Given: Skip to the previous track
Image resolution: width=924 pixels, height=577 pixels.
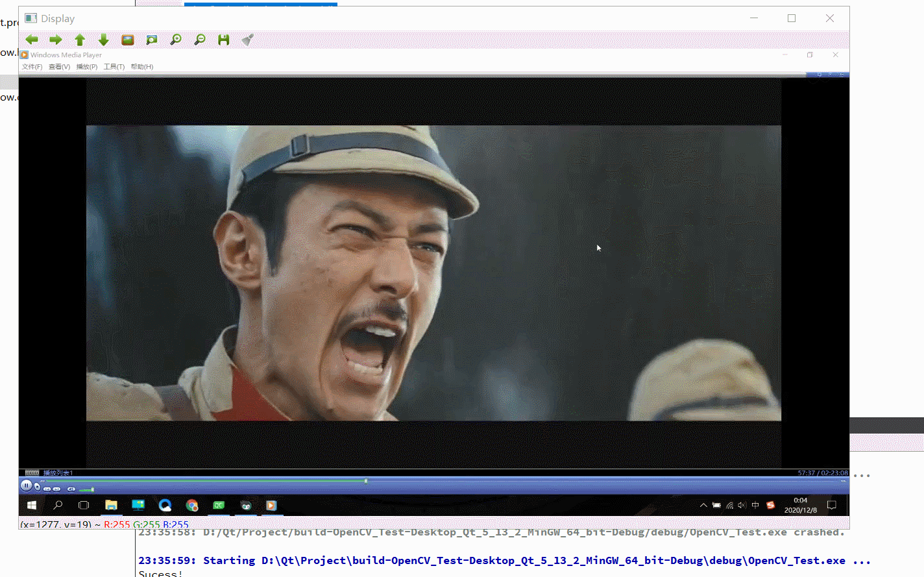Looking at the screenshot, I should pos(47,489).
